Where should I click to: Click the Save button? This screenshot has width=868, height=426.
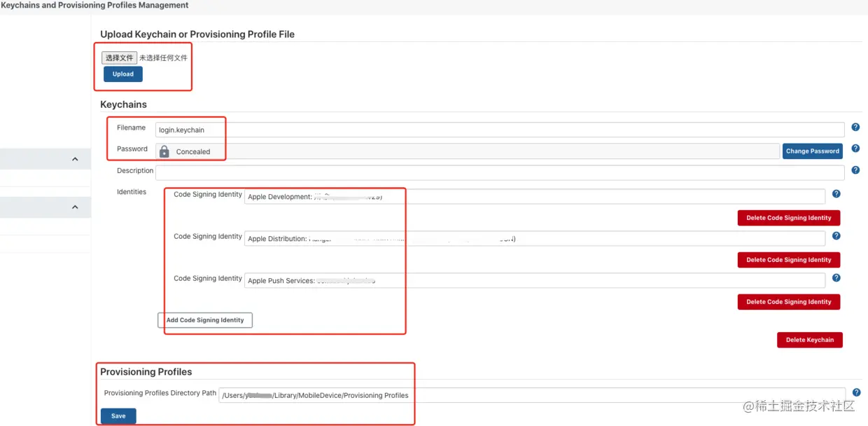pos(118,416)
